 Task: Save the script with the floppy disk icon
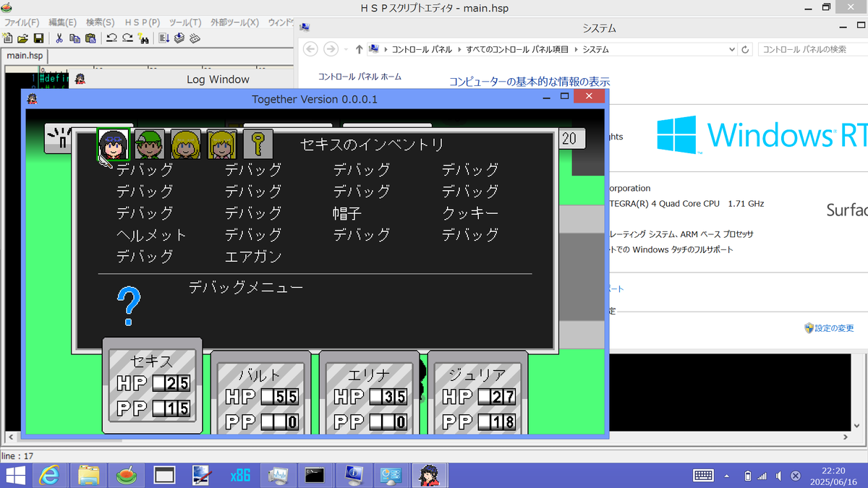pyautogui.click(x=38, y=38)
